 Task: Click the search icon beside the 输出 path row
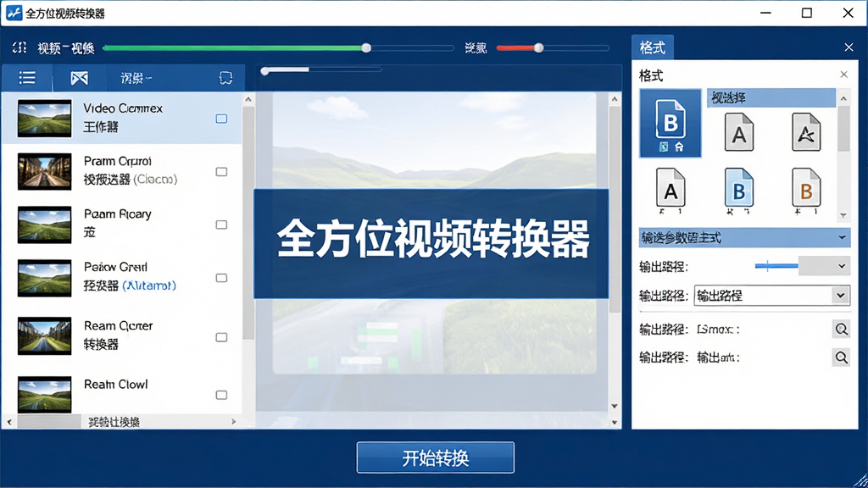point(842,358)
